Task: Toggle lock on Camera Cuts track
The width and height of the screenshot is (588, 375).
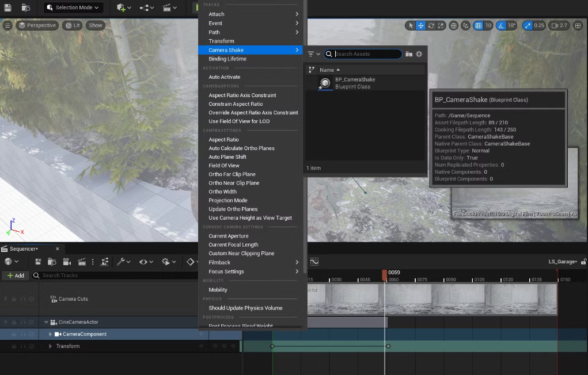Action: pyautogui.click(x=14, y=299)
